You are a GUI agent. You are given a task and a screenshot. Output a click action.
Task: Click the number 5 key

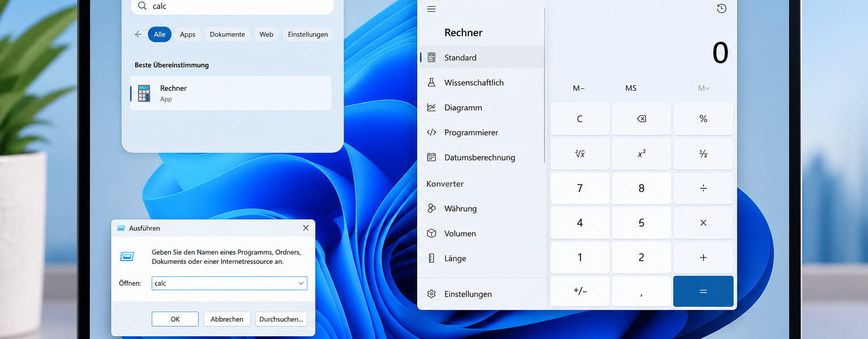click(641, 223)
